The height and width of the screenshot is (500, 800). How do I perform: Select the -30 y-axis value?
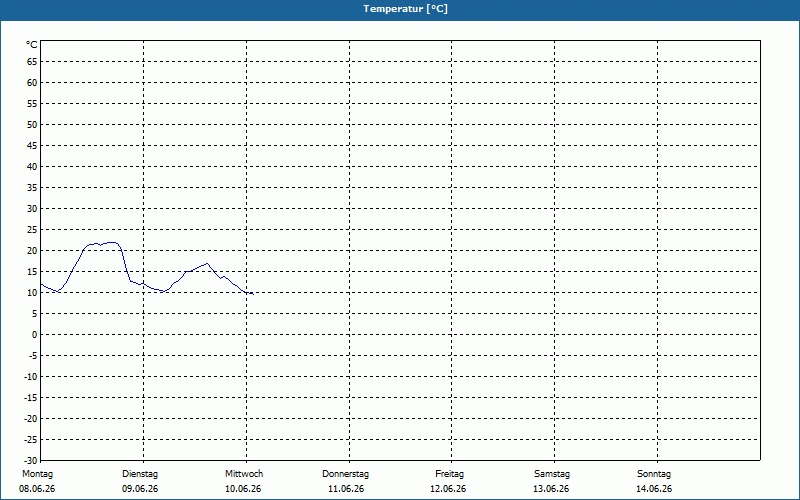pos(31,460)
